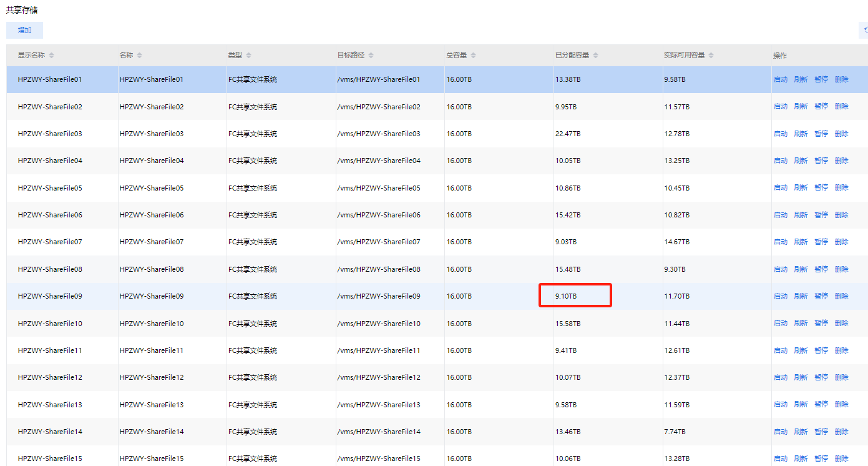Image resolution: width=868 pixels, height=466 pixels.
Task: Refresh HPZWY-ShareFile02 via 刷新 link
Action: [x=801, y=107]
